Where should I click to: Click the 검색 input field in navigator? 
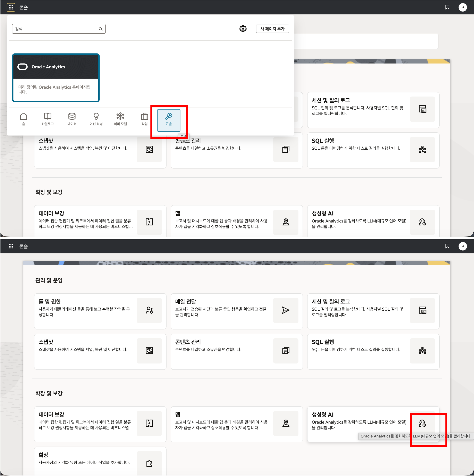point(59,29)
